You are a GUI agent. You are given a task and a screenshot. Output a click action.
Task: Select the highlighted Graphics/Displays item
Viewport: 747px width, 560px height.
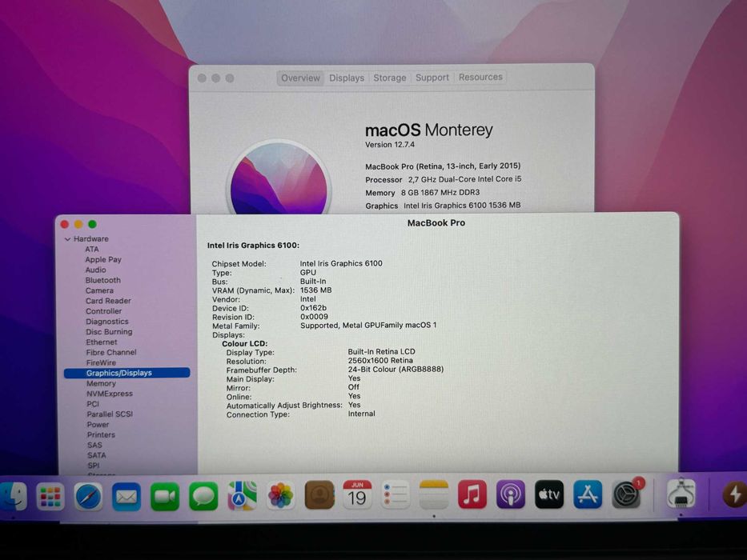(127, 373)
